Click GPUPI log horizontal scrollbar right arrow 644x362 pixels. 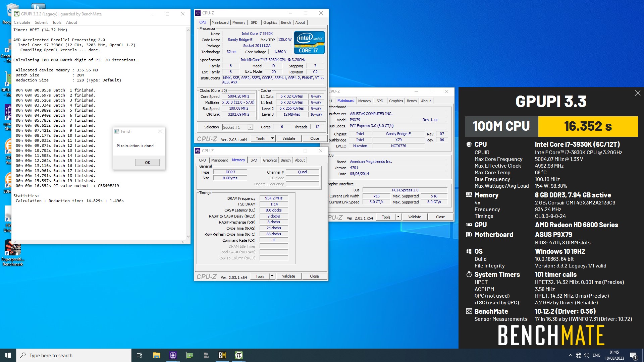[x=183, y=242]
